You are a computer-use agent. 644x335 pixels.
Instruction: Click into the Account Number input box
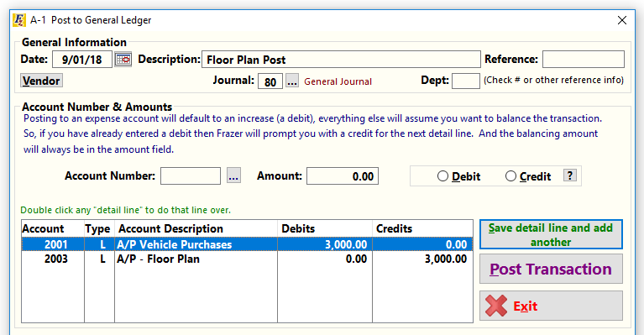point(190,176)
